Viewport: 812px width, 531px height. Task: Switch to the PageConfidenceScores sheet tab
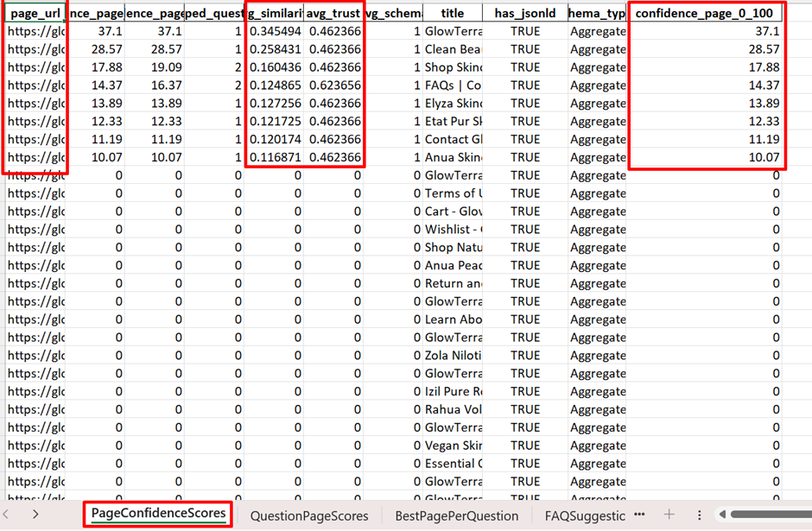coord(158,515)
